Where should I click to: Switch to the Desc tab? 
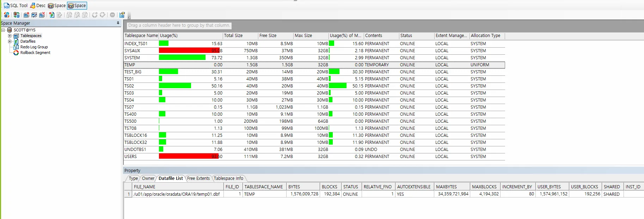click(x=38, y=6)
